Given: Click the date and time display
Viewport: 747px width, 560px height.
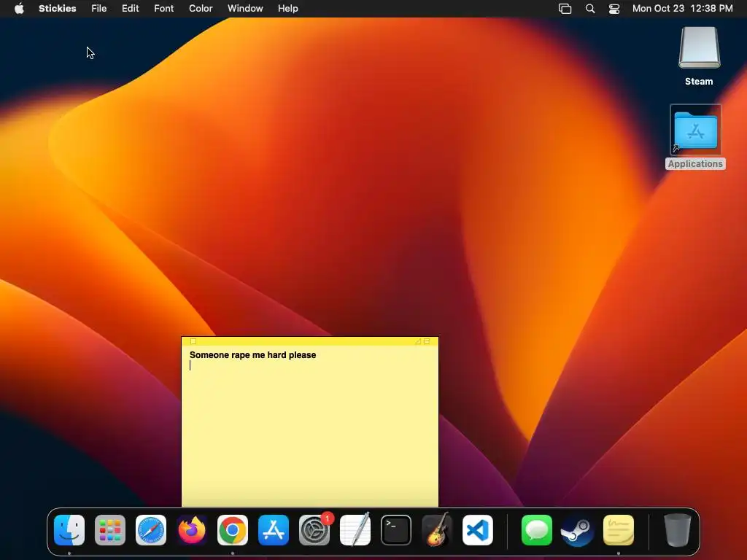Looking at the screenshot, I should coord(682,9).
